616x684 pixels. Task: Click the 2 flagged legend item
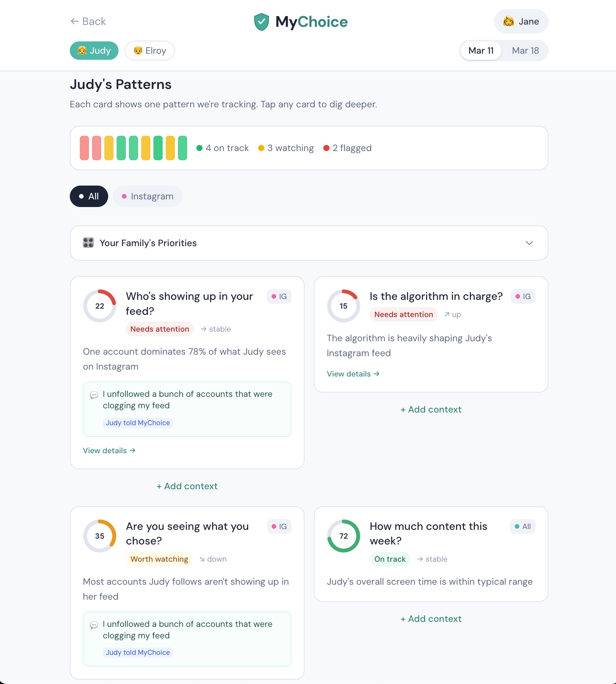[x=348, y=148]
